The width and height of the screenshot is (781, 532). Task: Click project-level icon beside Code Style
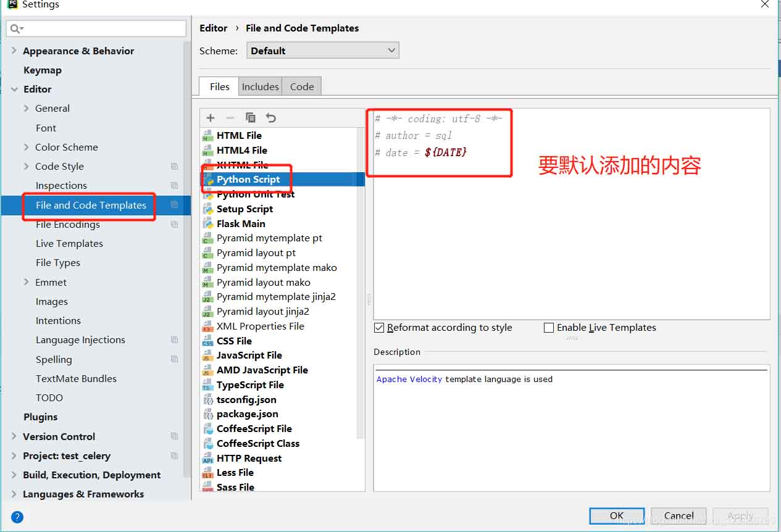click(x=174, y=166)
